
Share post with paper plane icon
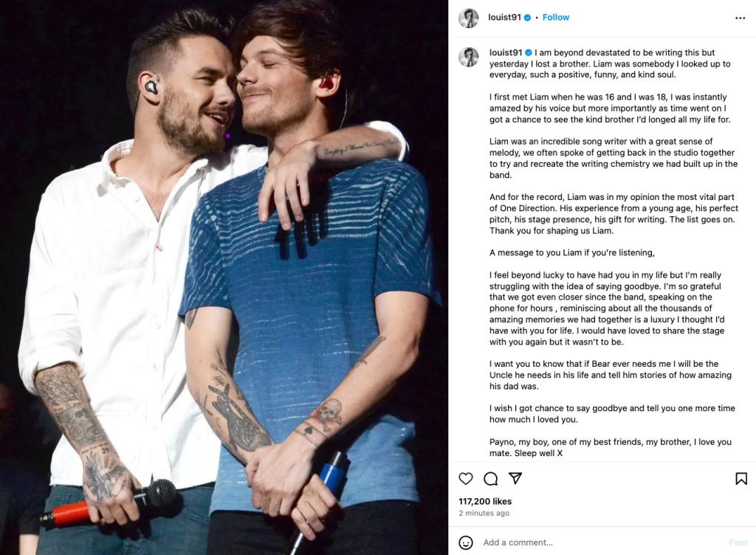pyautogui.click(x=515, y=478)
